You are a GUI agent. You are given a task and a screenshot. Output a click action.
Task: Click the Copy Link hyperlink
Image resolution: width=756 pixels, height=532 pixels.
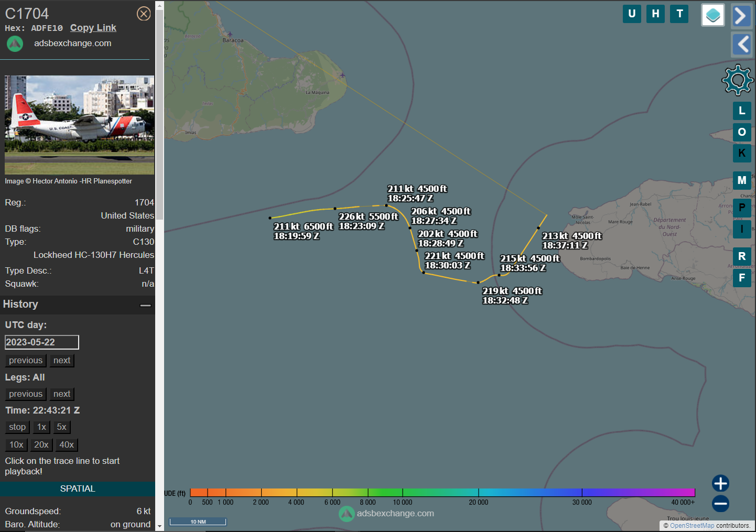tap(93, 28)
